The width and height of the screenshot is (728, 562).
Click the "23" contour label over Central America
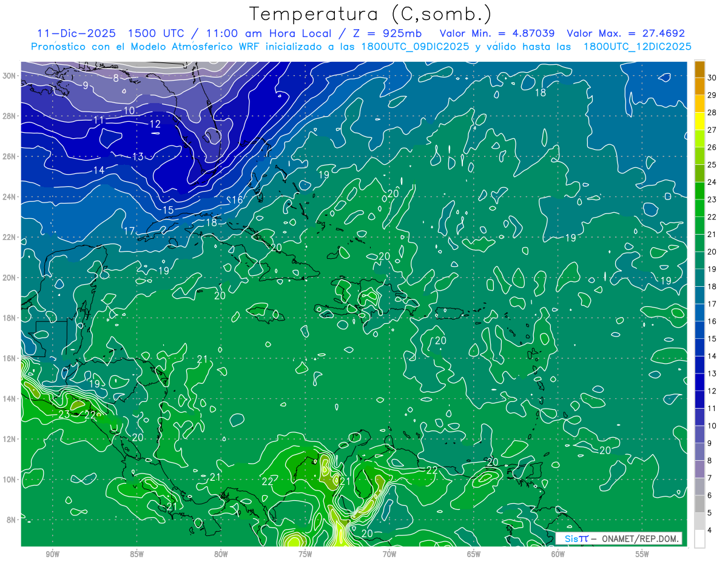[64, 415]
